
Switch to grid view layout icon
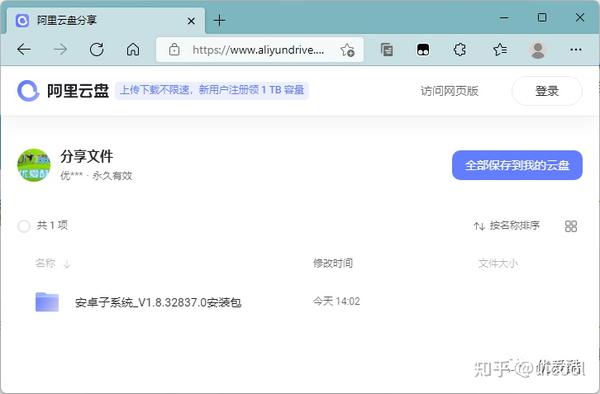click(571, 226)
